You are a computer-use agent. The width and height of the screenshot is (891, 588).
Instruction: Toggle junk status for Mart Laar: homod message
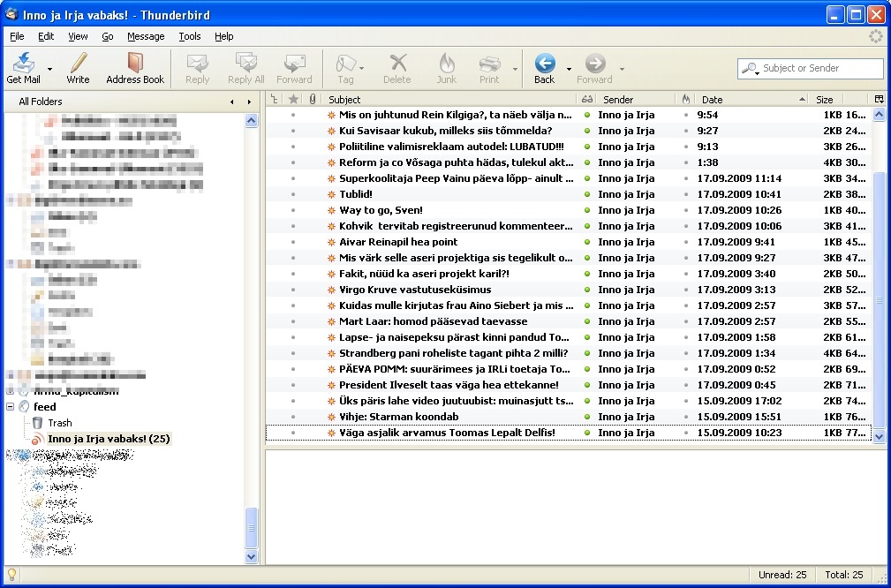click(x=686, y=321)
